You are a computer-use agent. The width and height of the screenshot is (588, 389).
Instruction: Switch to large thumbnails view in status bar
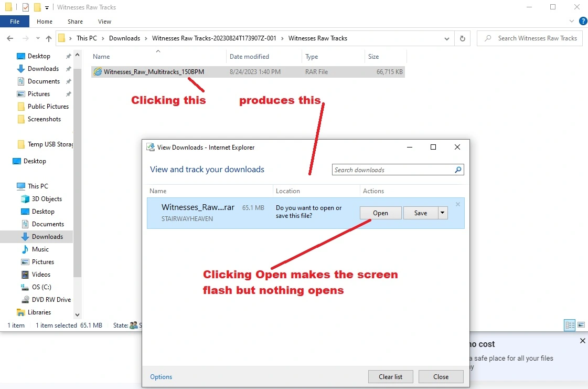[581, 325]
